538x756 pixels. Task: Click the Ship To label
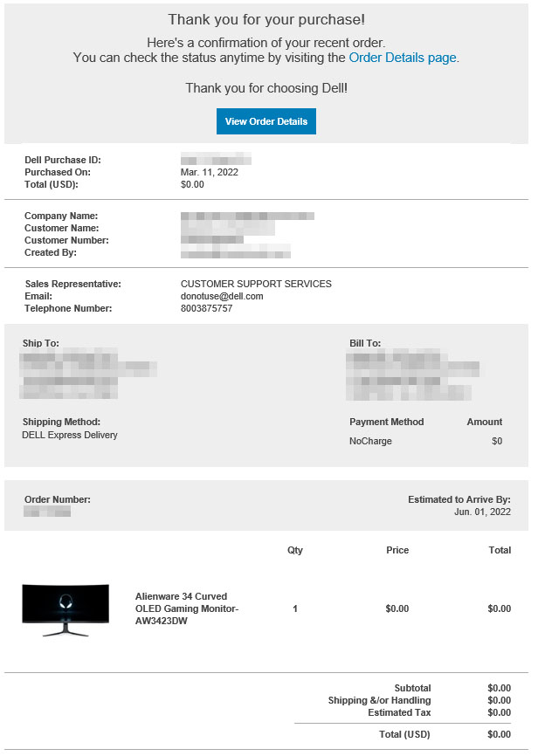(x=41, y=343)
